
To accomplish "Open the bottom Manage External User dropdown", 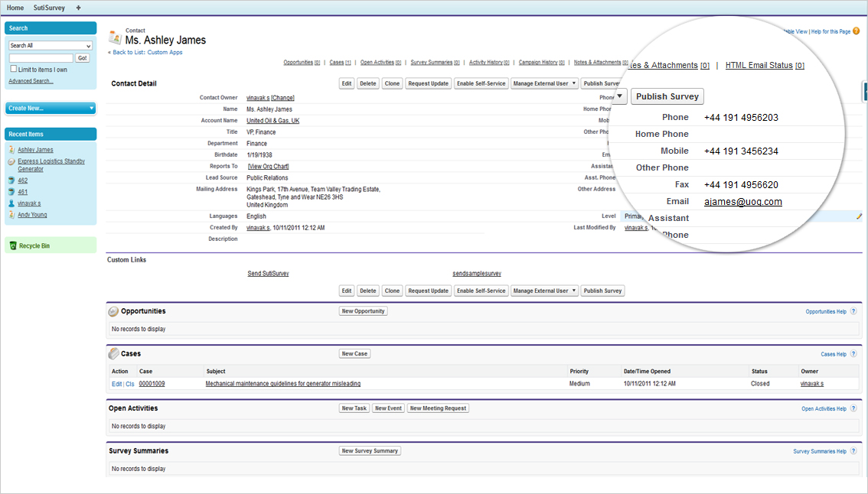I will click(x=545, y=291).
